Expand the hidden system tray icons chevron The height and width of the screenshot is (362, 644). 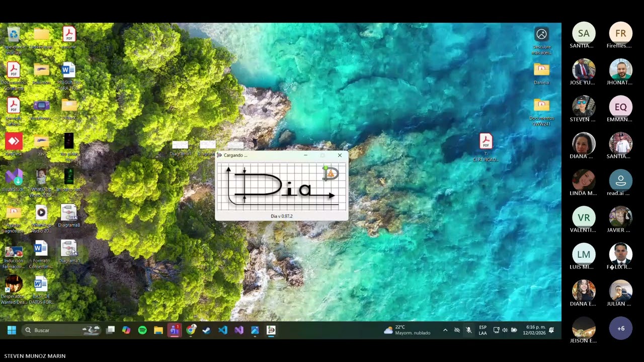point(445,330)
